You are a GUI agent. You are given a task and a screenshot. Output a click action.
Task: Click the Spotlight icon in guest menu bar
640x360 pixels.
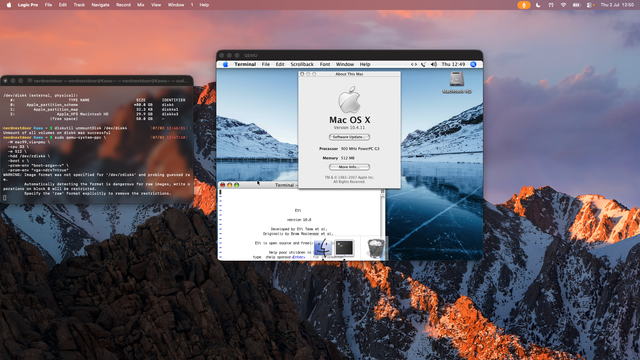pos(473,64)
